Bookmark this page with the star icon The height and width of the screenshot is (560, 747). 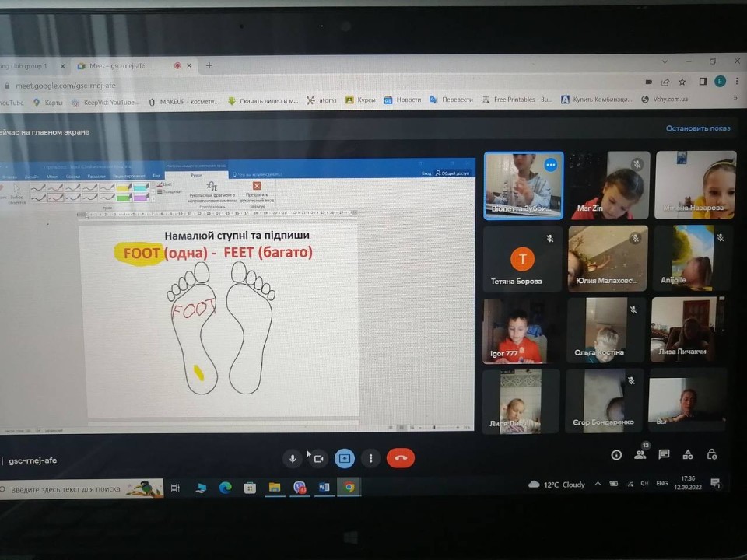pos(682,82)
